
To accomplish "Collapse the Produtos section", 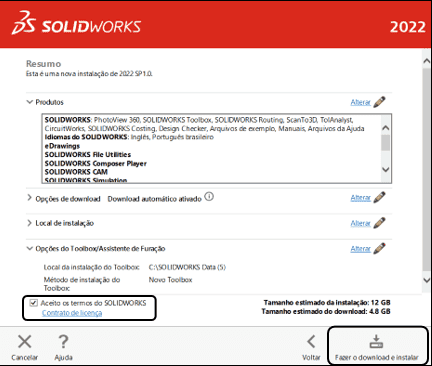I will tap(30, 102).
